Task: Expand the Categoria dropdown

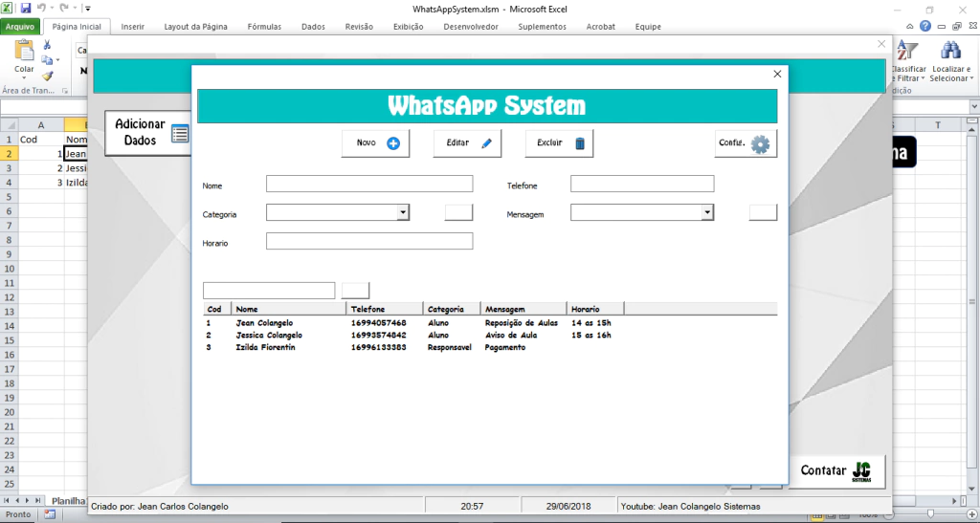Action: (403, 212)
